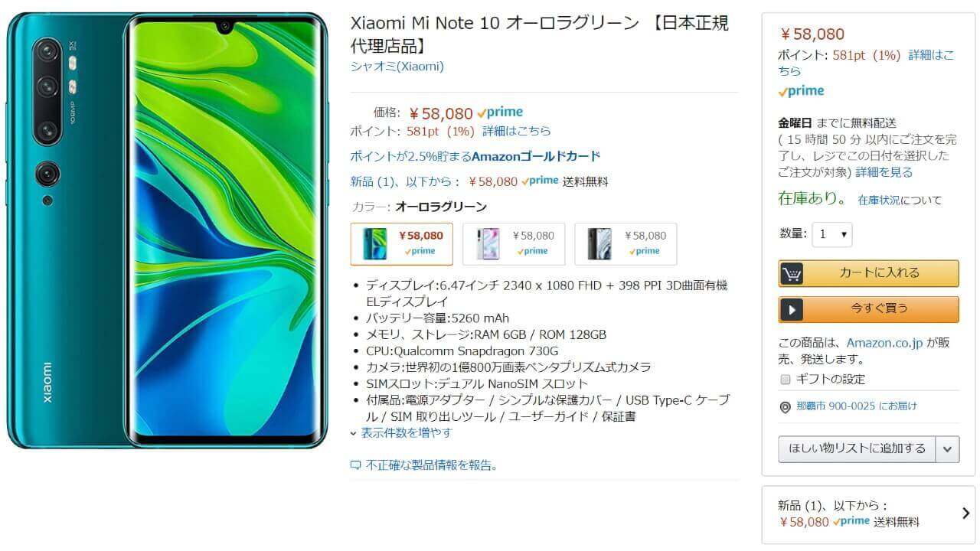The height and width of the screenshot is (551, 980).
Task: Select the white phone color variant
Action: [x=514, y=243]
